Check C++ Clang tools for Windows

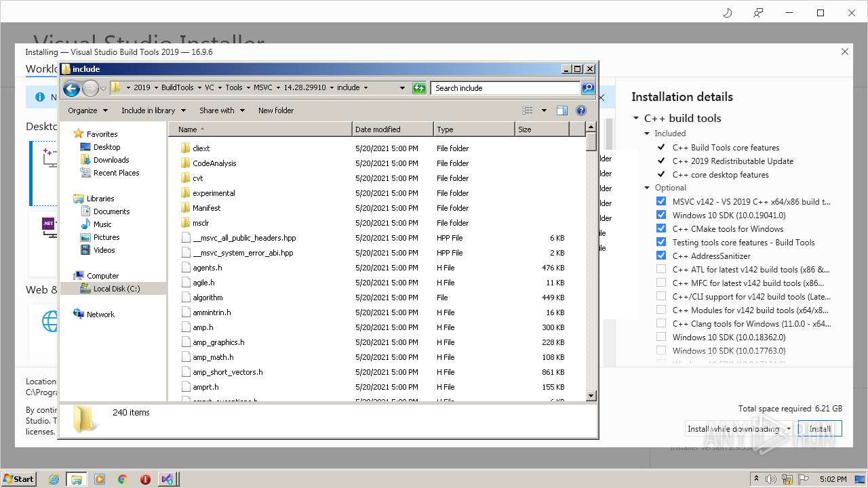pos(661,323)
